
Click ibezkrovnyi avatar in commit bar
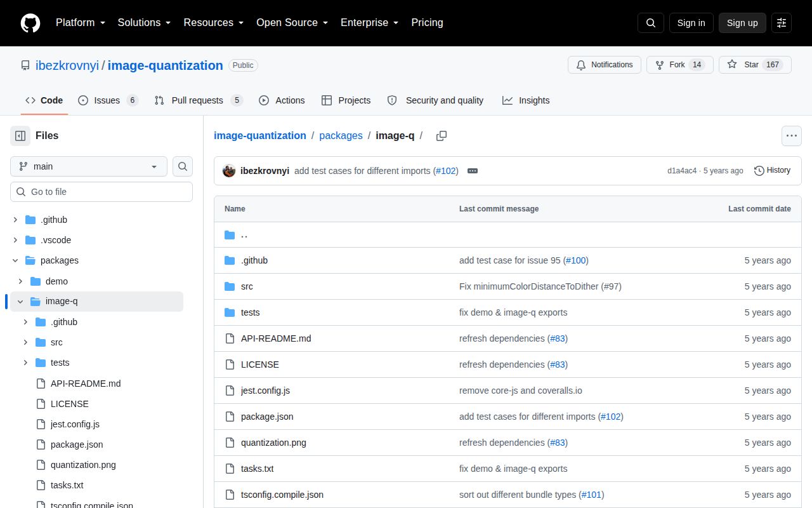[x=229, y=171]
